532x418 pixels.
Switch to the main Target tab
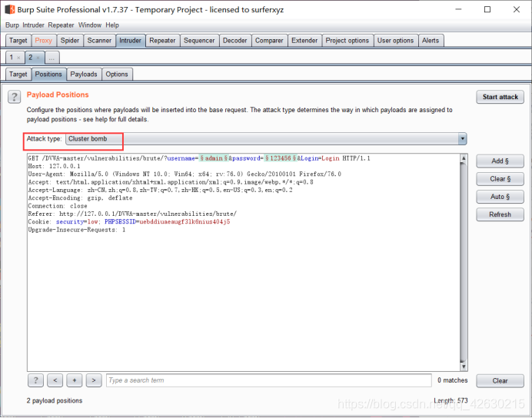coord(18,41)
